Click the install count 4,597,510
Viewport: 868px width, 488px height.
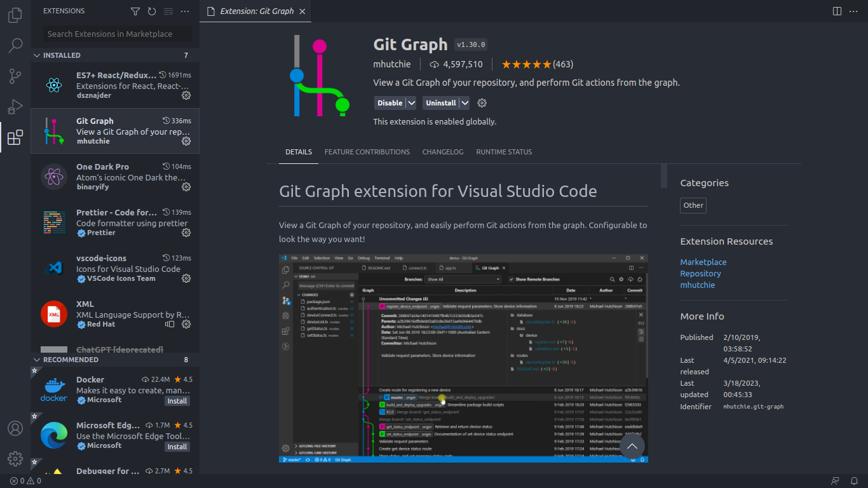pos(456,64)
